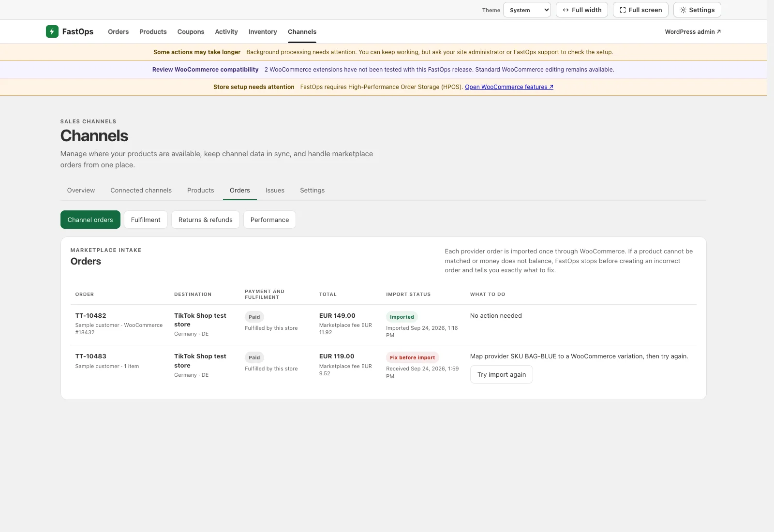
Task: Click Sample customer · 1 item text
Action: [107, 366]
